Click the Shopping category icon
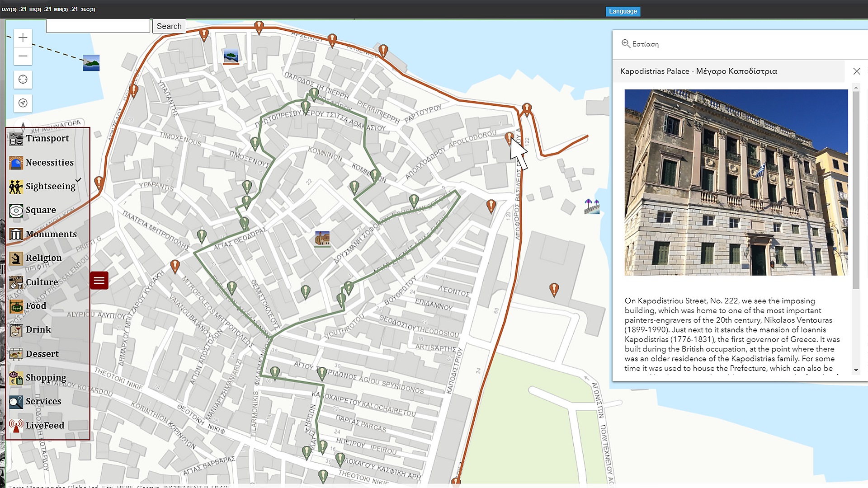This screenshot has width=868, height=488. (x=16, y=378)
